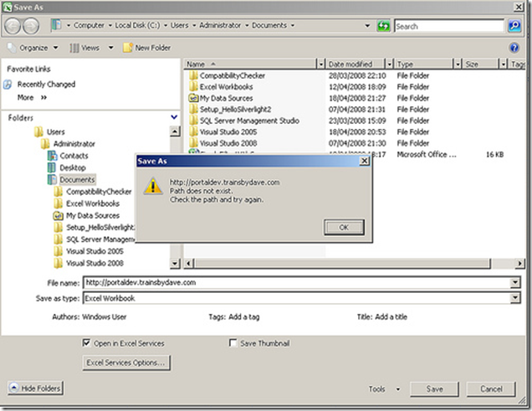Click Setup_HelloSilverlight2 folder icon in the file list
The height and width of the screenshot is (411, 532).
(x=193, y=110)
